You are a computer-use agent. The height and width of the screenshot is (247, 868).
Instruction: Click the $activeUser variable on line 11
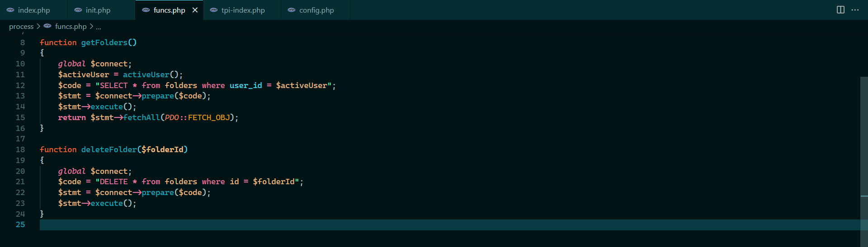tap(84, 75)
